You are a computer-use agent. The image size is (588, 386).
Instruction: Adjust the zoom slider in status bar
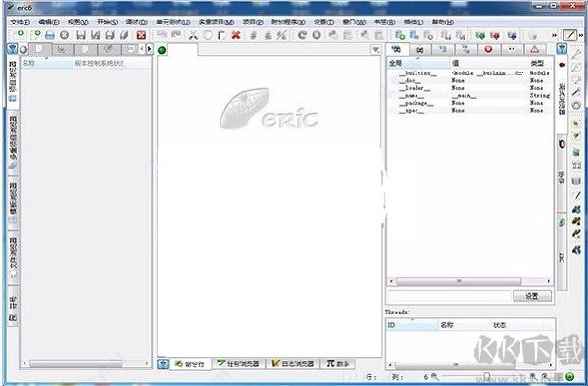coord(487,376)
